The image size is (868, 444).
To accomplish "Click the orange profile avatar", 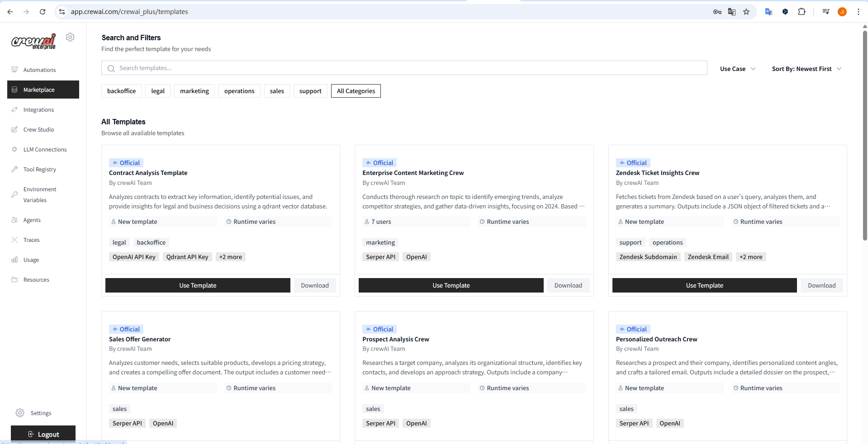I will [x=842, y=12].
